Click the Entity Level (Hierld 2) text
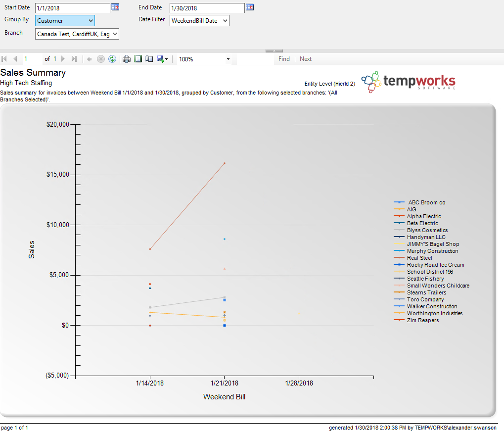The height and width of the screenshot is (433, 504). [330, 84]
